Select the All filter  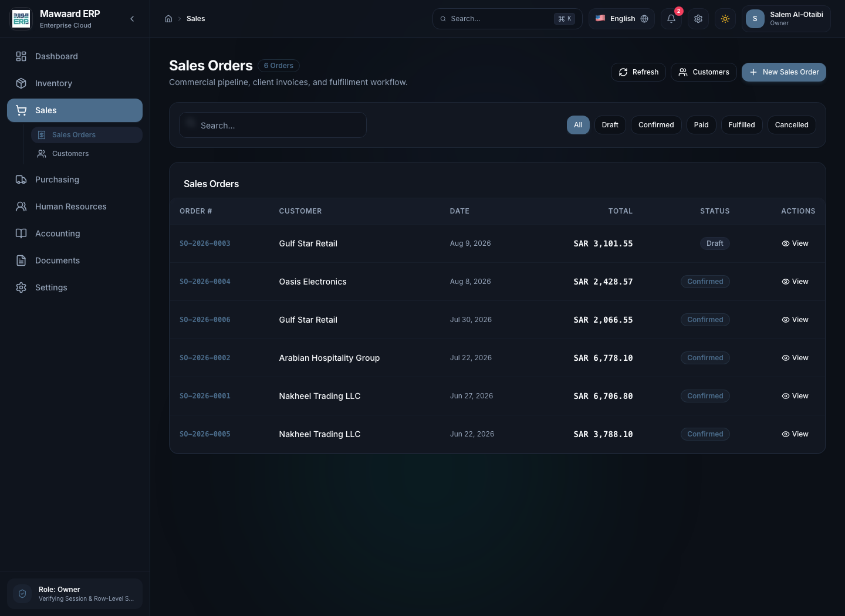(x=578, y=125)
